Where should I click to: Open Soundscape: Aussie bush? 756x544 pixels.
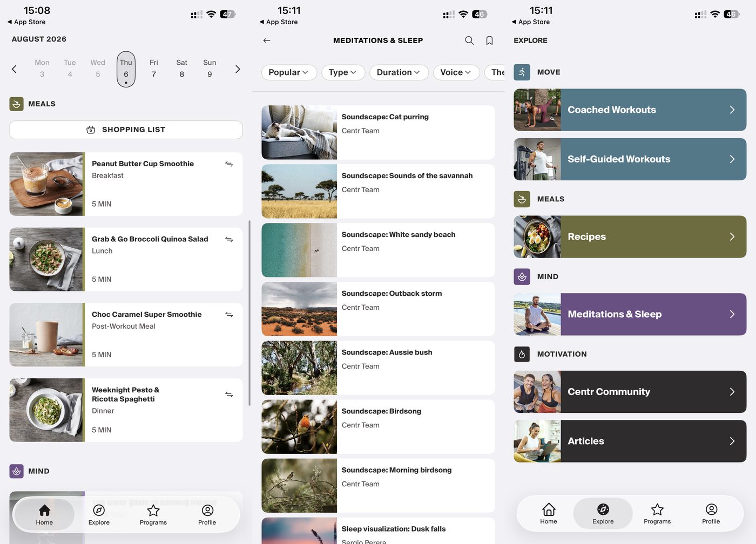click(x=378, y=368)
